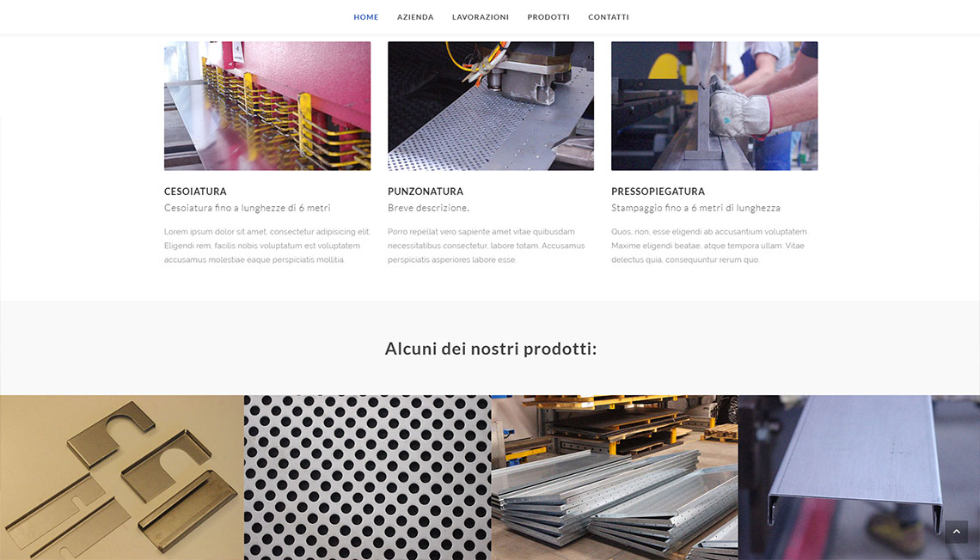Open the HOME menu item
Viewport: 980px width, 560px height.
coord(365,17)
